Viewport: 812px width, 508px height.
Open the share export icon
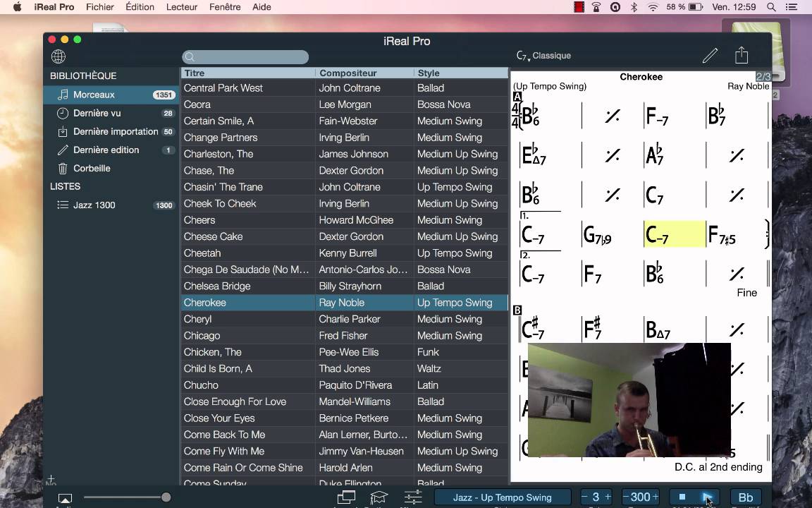742,55
